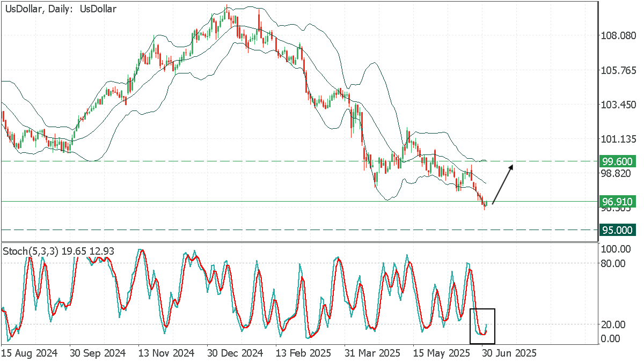
Task: Select the dark green 95.000 level tag
Action: click(x=618, y=230)
